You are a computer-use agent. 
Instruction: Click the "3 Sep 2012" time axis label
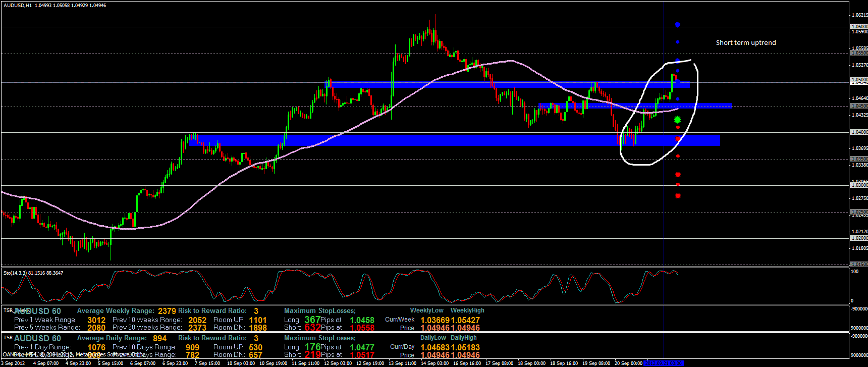coord(13,363)
